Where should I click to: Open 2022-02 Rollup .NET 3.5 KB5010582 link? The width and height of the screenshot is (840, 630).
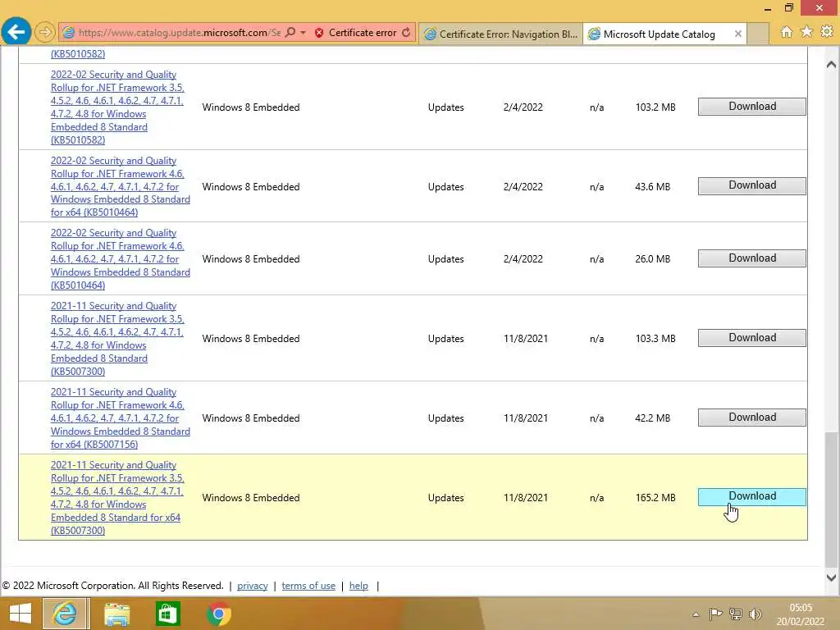point(117,107)
